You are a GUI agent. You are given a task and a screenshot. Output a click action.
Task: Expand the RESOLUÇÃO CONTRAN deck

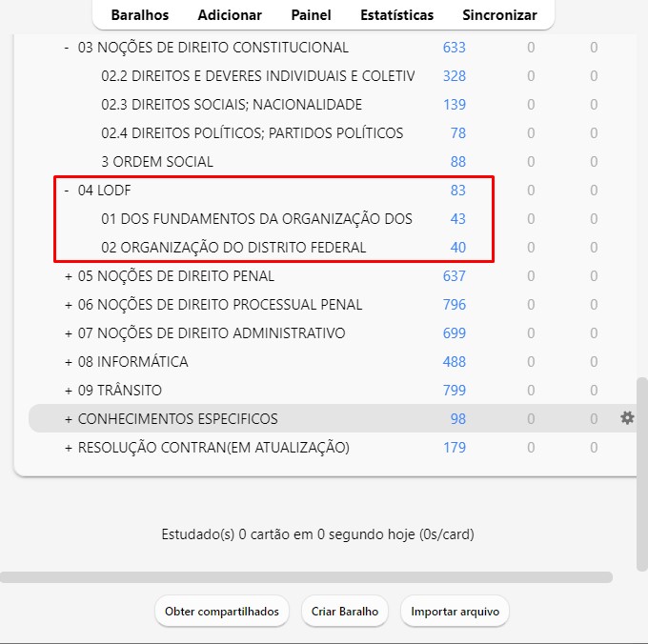pos(69,448)
